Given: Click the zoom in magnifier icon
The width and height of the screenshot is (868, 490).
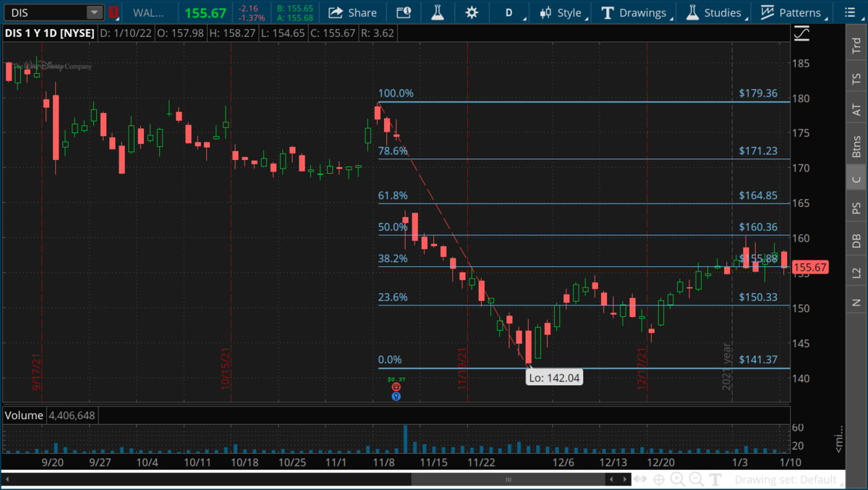Looking at the screenshot, I should coord(678,479).
